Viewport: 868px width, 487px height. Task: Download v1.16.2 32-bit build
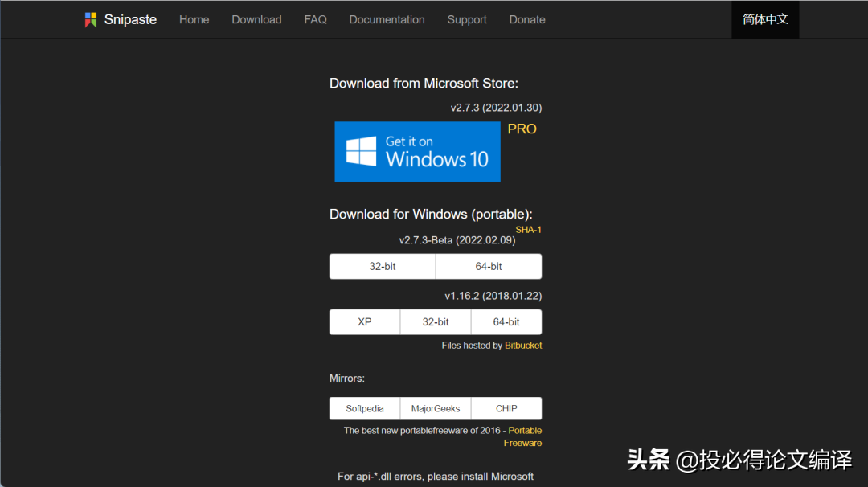click(436, 322)
